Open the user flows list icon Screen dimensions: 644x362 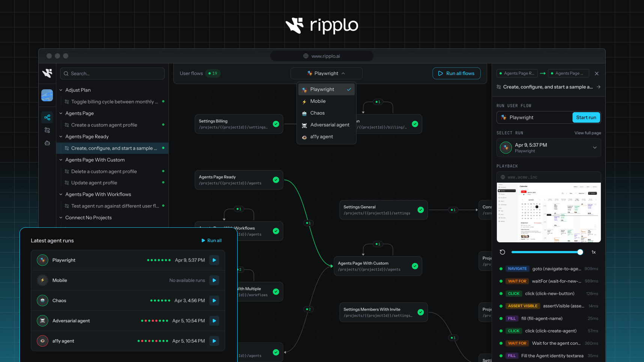(47, 130)
